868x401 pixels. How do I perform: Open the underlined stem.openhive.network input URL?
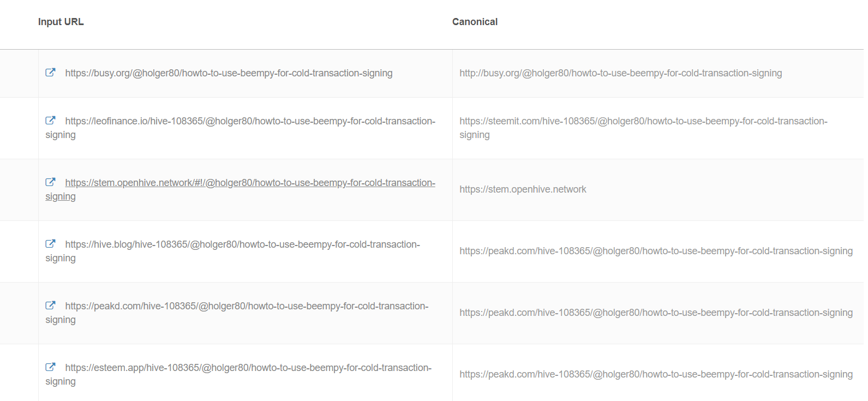240,189
